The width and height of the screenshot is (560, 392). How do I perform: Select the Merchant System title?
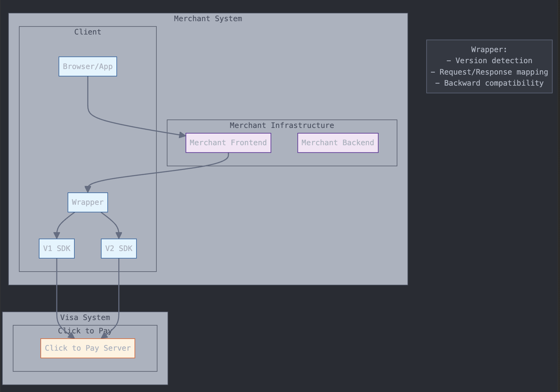208,19
